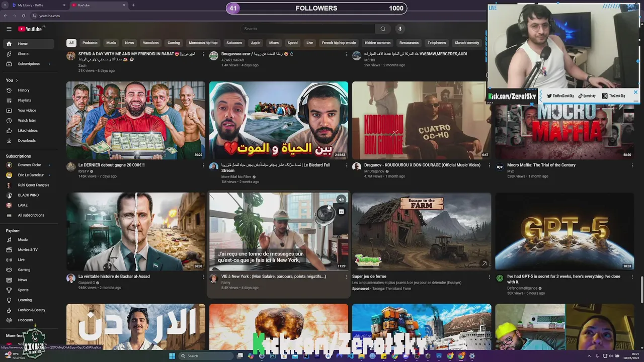The height and width of the screenshot is (362, 644).
Task: Select the Sketch comedy filter chip
Action: coord(467,43)
